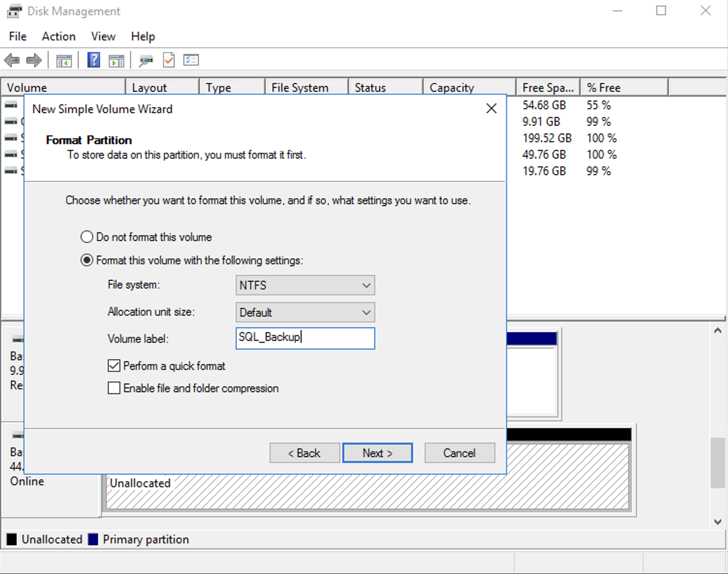The width and height of the screenshot is (728, 574).
Task: Click the Rescan Disks toolbar icon
Action: click(x=145, y=60)
